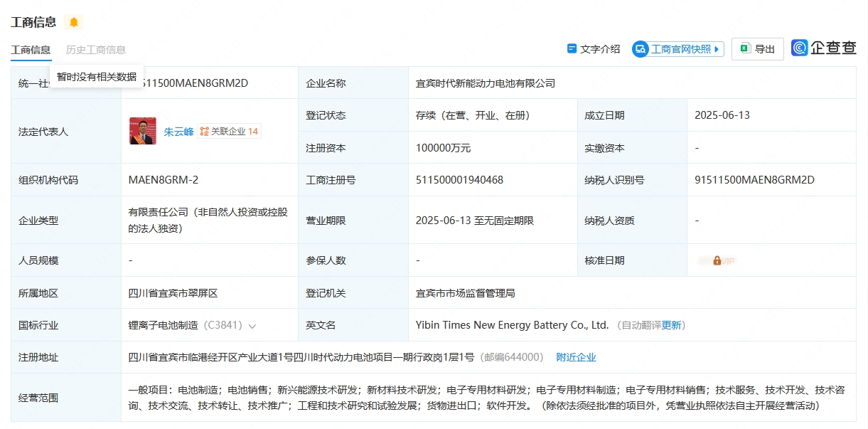Image resolution: width=868 pixels, height=429 pixels.
Task: Click the bell alert icon beside 工商信息 title
Action: pos(74,22)
